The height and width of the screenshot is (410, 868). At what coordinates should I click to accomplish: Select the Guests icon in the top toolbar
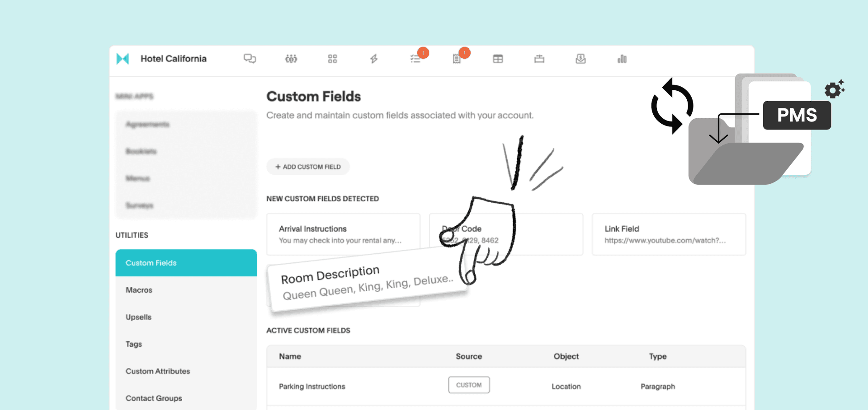coord(291,59)
